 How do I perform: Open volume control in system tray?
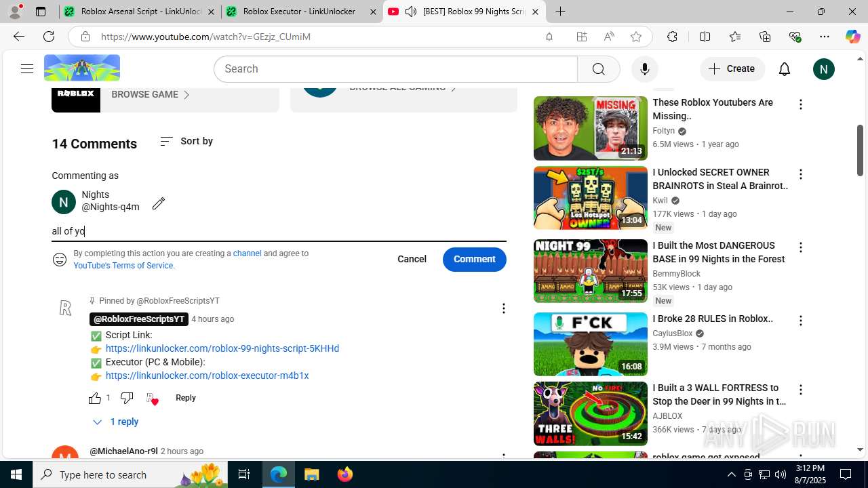click(780, 474)
